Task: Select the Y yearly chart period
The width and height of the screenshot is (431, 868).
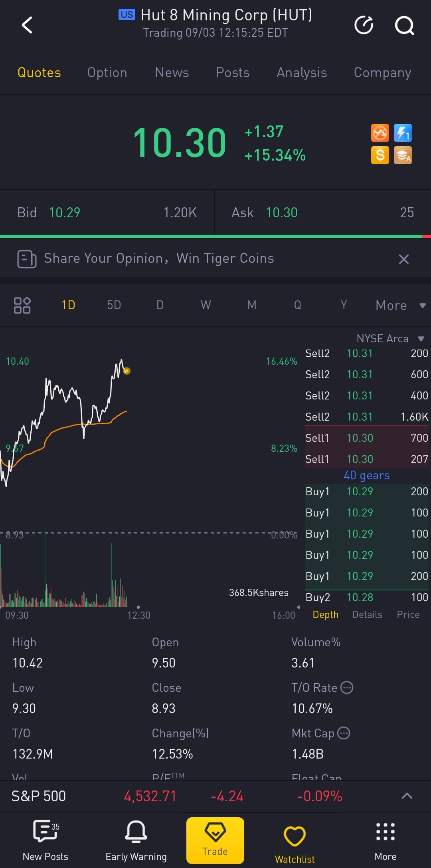Action: coord(344,306)
